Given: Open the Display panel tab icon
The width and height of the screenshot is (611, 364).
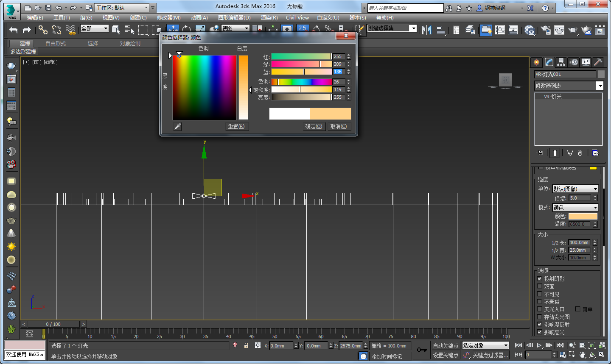Looking at the screenshot, I should point(586,62).
